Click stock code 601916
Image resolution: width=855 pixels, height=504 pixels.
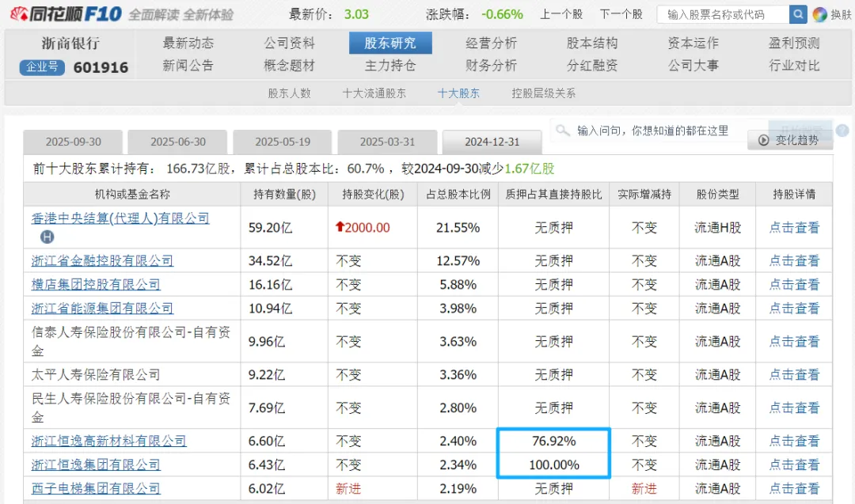[x=101, y=67]
